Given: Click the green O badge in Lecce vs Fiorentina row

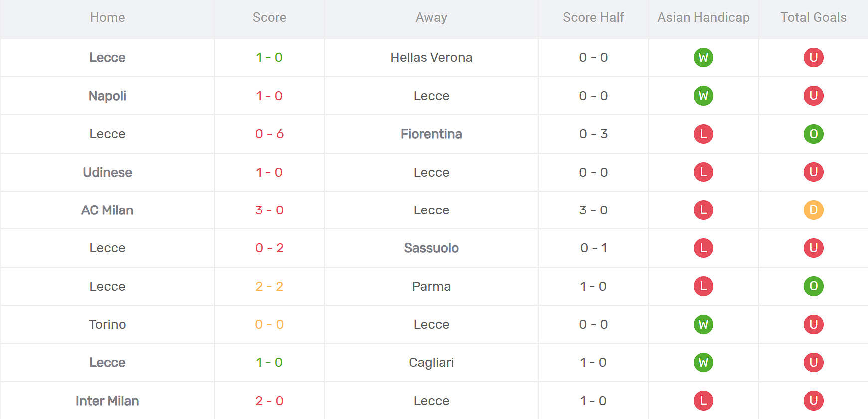Looking at the screenshot, I should tap(813, 134).
